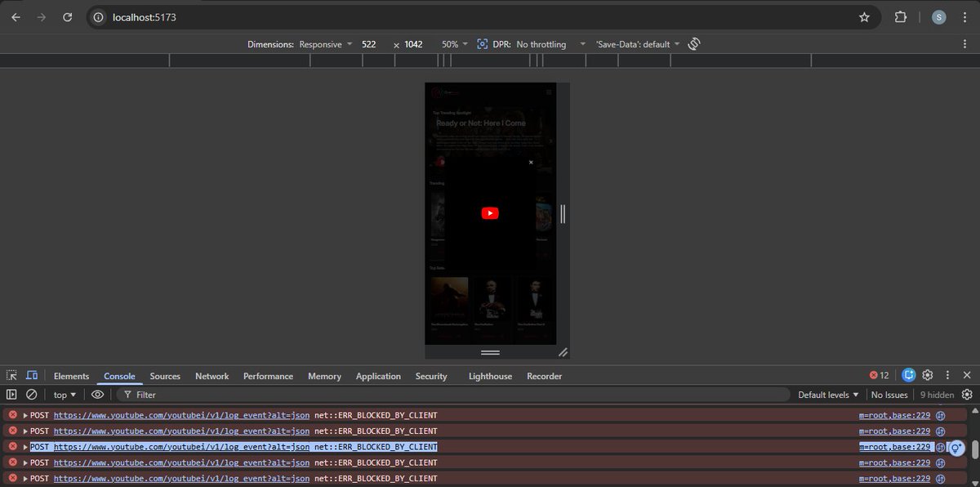Click the viewport height field showing 1042
980x487 pixels.
click(413, 44)
